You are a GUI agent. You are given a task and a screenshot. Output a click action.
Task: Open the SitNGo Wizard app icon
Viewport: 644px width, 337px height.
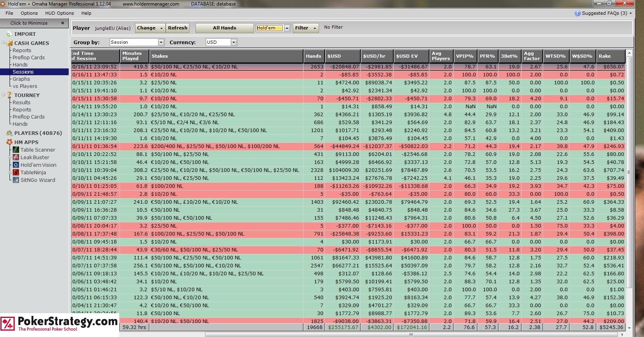pyautogui.click(x=16, y=180)
